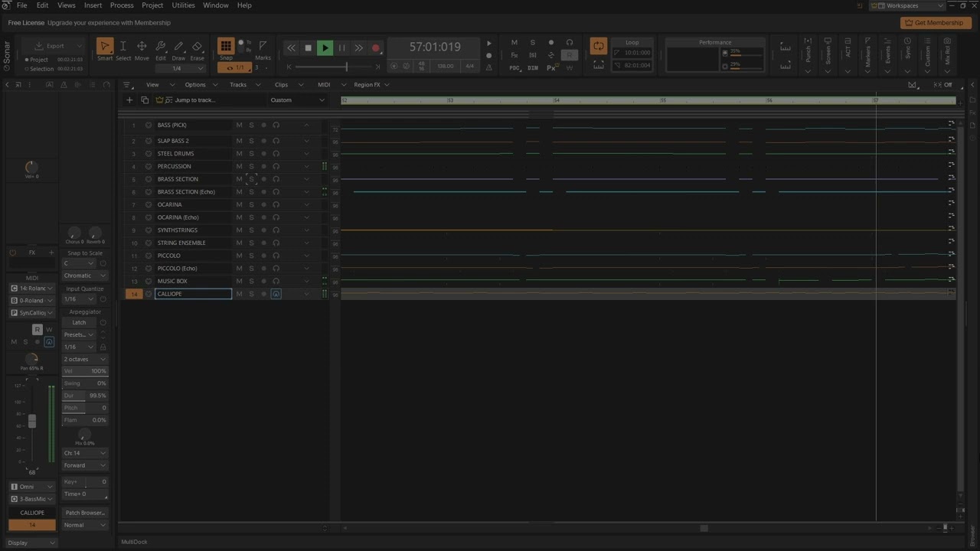Viewport: 980px width, 551px height.
Task: Open the 2 octaves arpeggiator dropdown
Action: [x=85, y=359]
